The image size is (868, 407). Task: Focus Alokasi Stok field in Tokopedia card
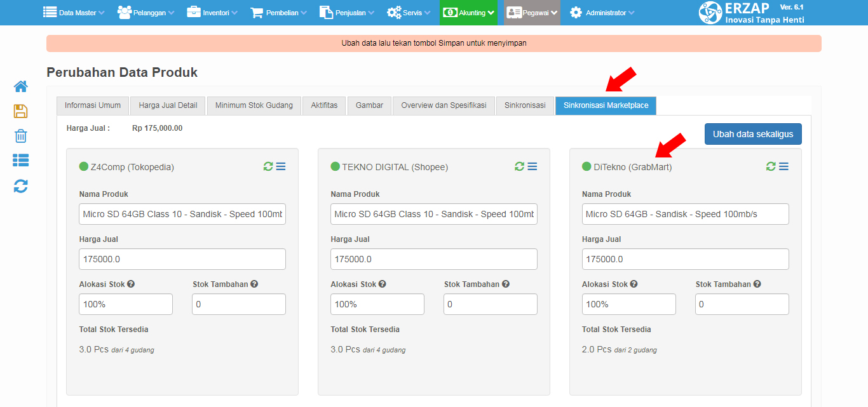click(126, 304)
